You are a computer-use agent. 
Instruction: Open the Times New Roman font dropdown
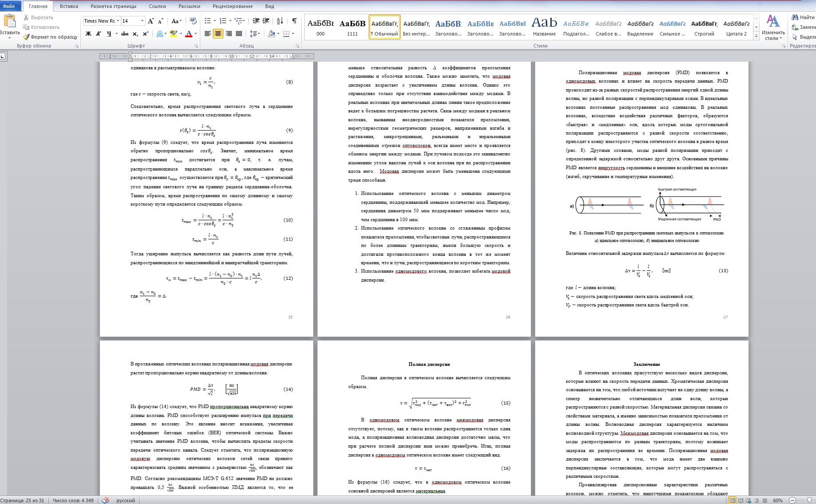click(118, 21)
